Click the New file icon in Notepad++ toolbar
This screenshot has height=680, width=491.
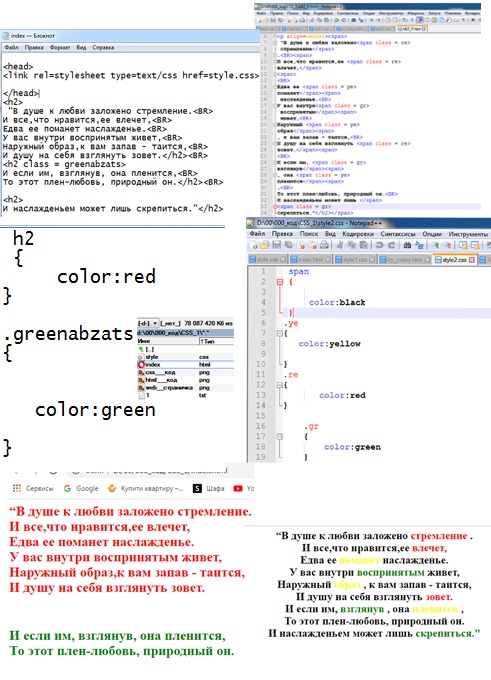point(254,245)
